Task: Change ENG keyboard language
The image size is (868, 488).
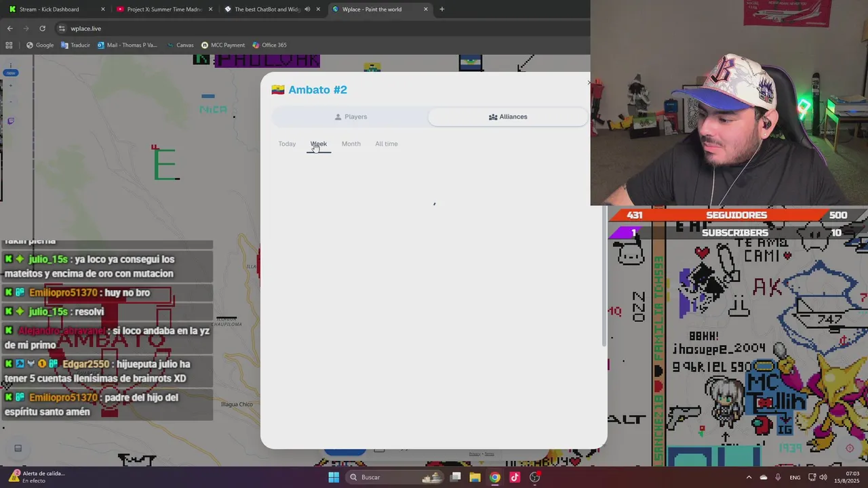Action: point(795,477)
